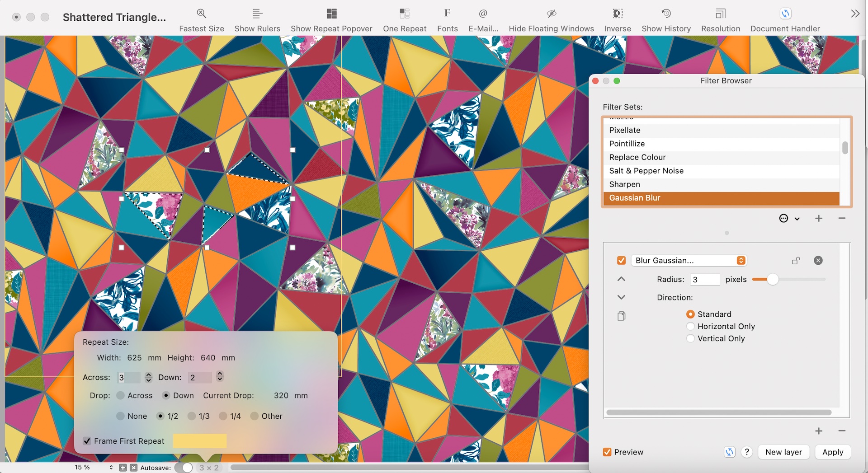This screenshot has width=868, height=473.
Task: Select Vertical Only direction
Action: [690, 338]
